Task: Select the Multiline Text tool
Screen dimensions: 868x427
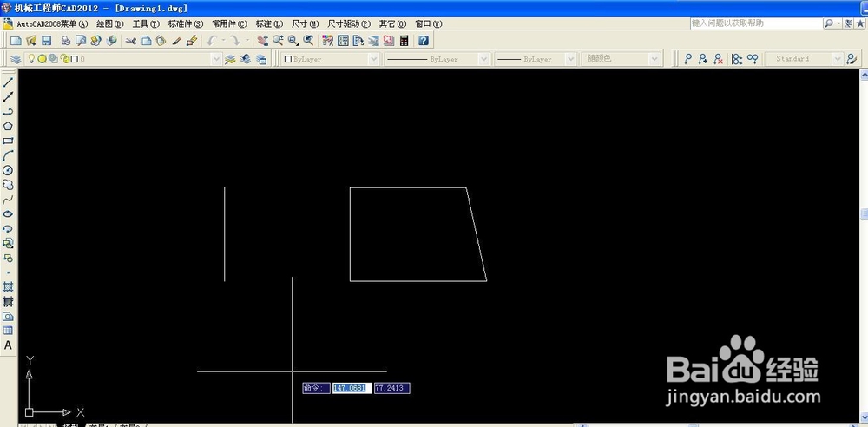Action: (8, 345)
